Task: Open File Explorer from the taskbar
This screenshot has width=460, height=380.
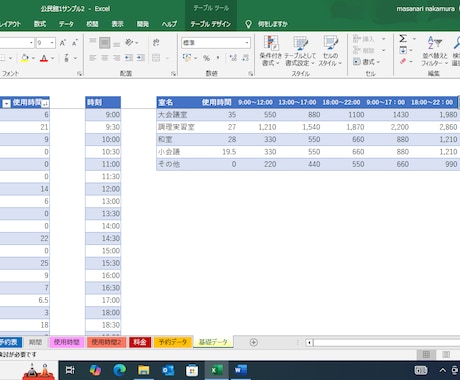Action: (x=144, y=370)
